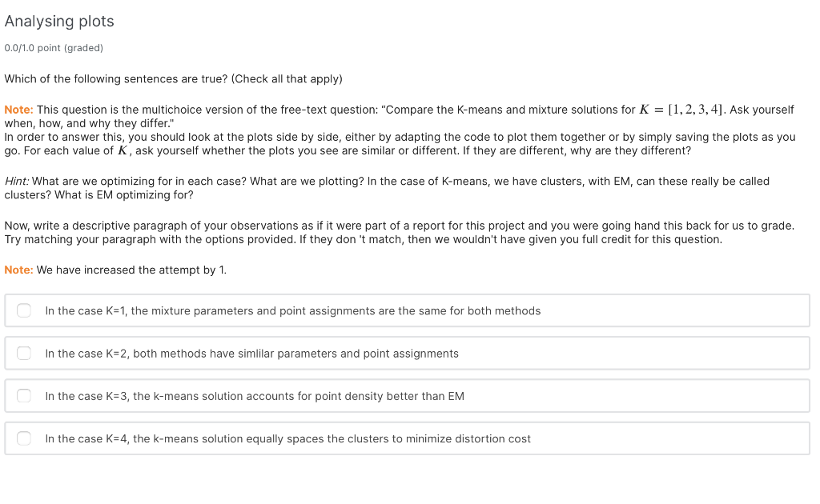
Task: Click the K=1 answer sentence text
Action: tap(293, 310)
